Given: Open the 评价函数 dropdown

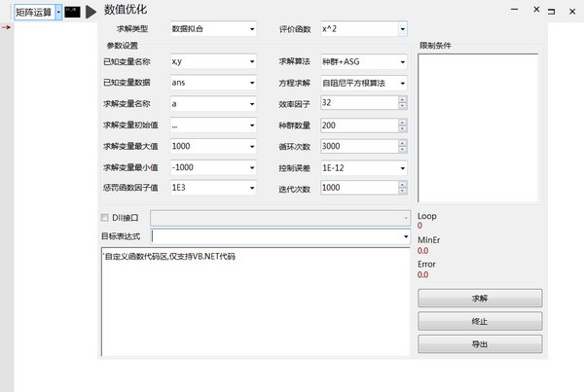Looking at the screenshot, I should pos(402,30).
